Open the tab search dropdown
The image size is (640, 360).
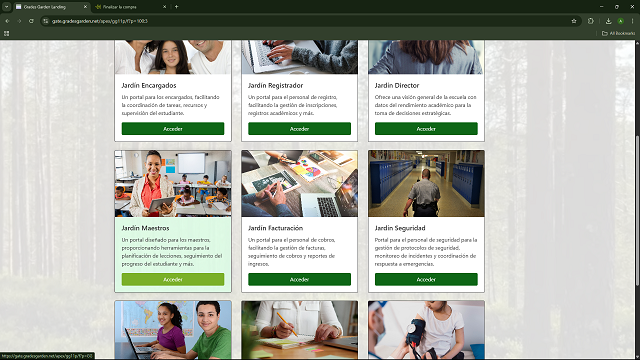coord(7,7)
